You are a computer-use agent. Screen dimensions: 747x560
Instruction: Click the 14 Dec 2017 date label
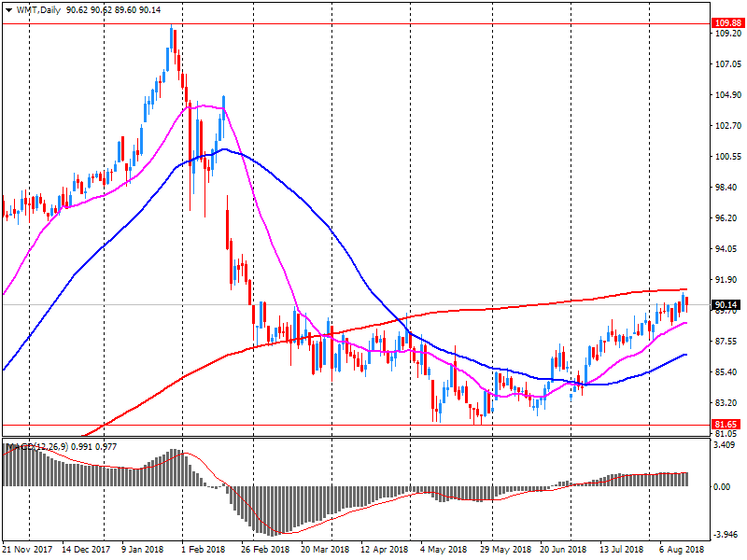[x=86, y=549]
